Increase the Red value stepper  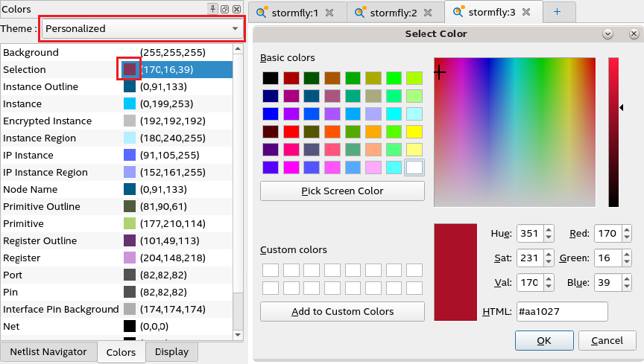[626, 230]
